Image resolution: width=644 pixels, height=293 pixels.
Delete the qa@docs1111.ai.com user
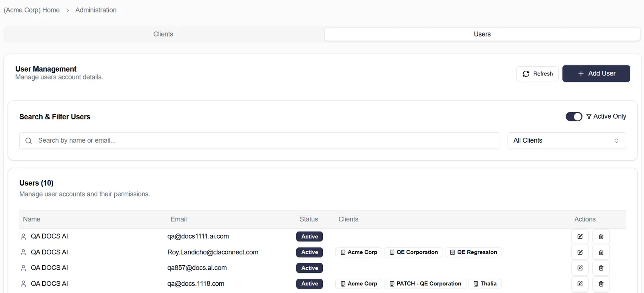(601, 236)
